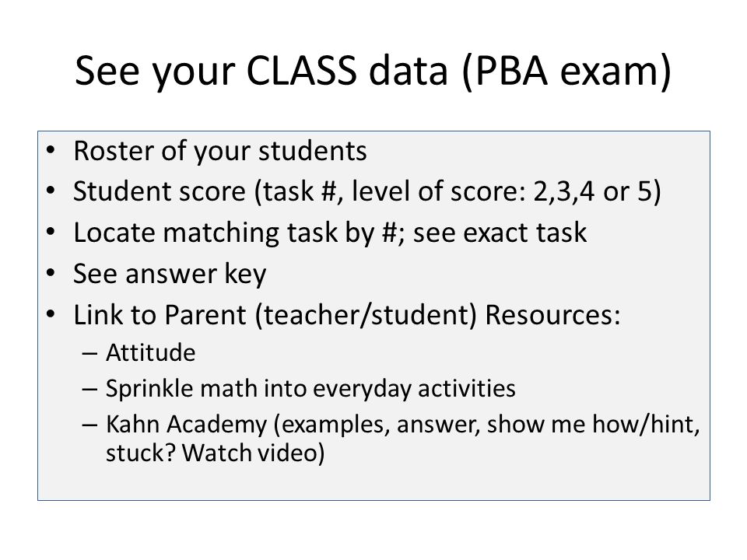Click the dash before Kahn Academy

click(x=89, y=425)
